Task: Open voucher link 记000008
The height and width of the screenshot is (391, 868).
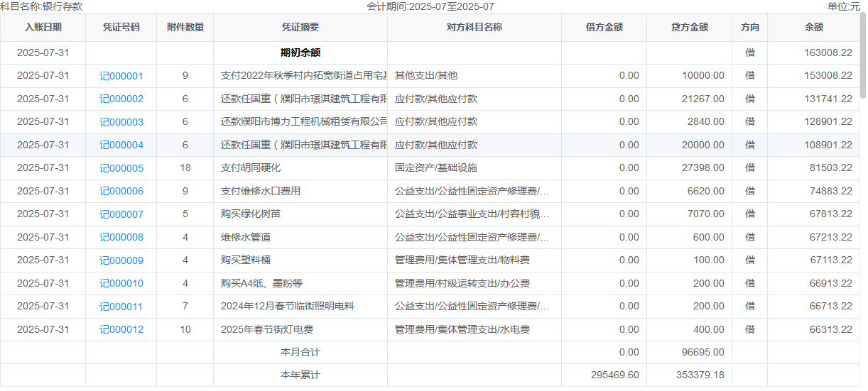Action: [121, 238]
